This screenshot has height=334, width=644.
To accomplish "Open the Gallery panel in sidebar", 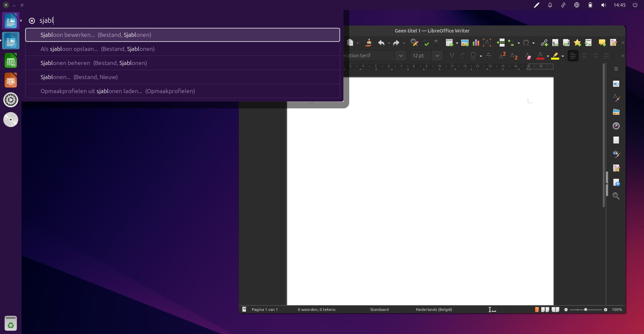I will (x=616, y=112).
